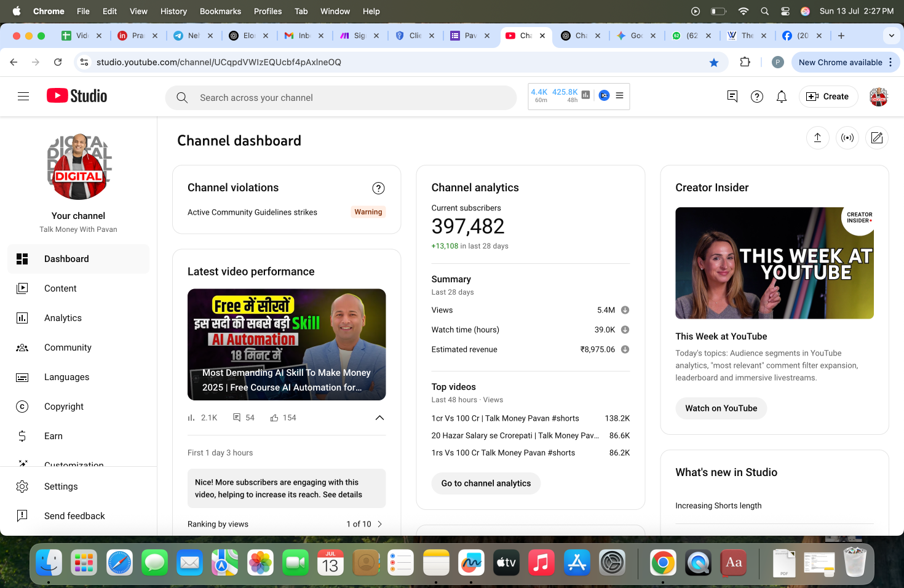Click the Go live broadcast icon

coord(847,138)
